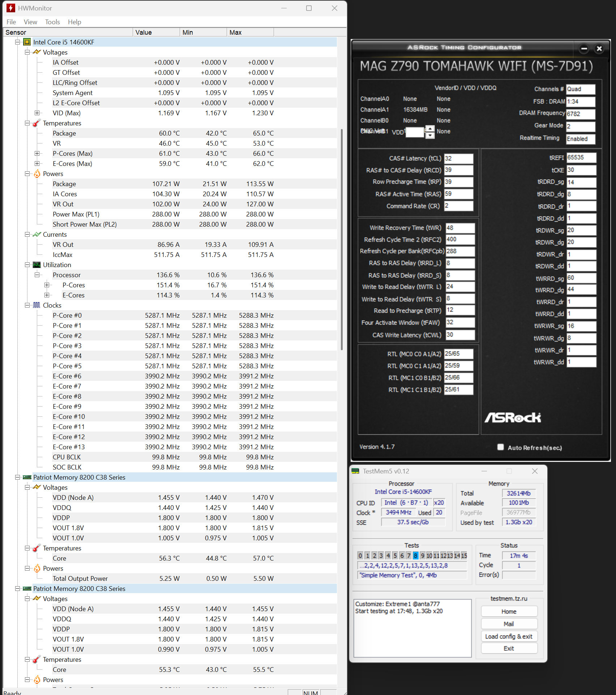Expand the E-Cores utilization row

point(47,295)
